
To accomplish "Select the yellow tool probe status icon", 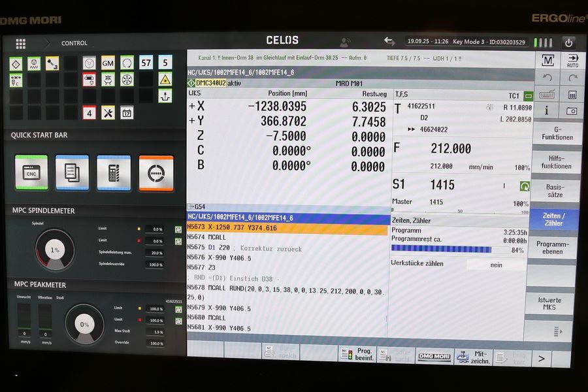I will point(52,63).
